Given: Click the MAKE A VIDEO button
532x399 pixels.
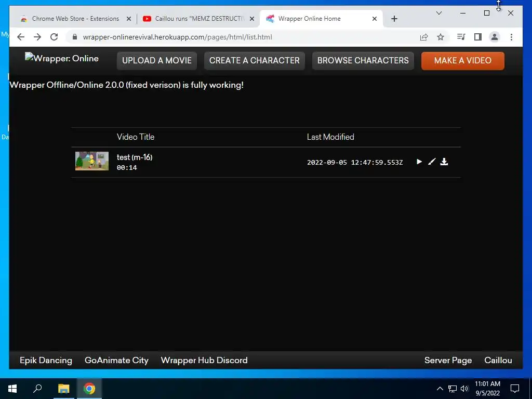Looking at the screenshot, I should pyautogui.click(x=463, y=61).
